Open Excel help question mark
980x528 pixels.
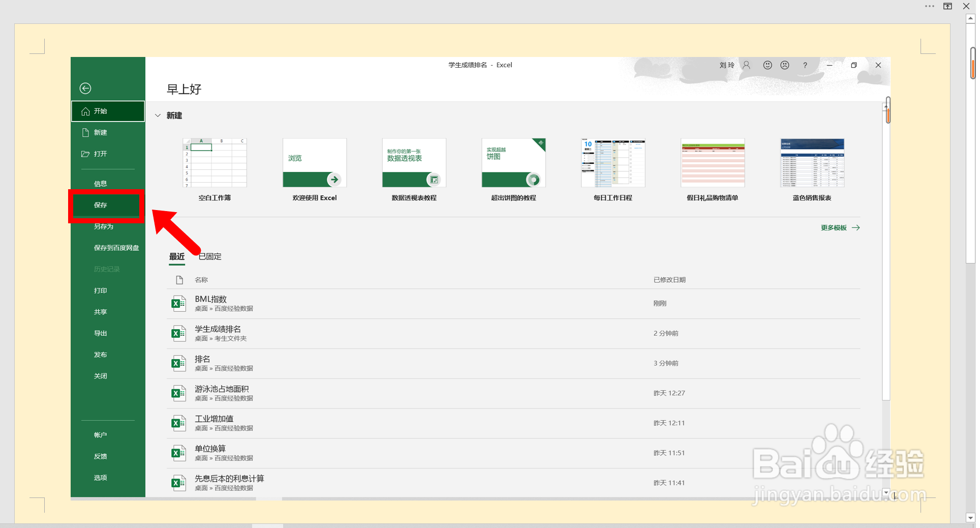tap(805, 65)
